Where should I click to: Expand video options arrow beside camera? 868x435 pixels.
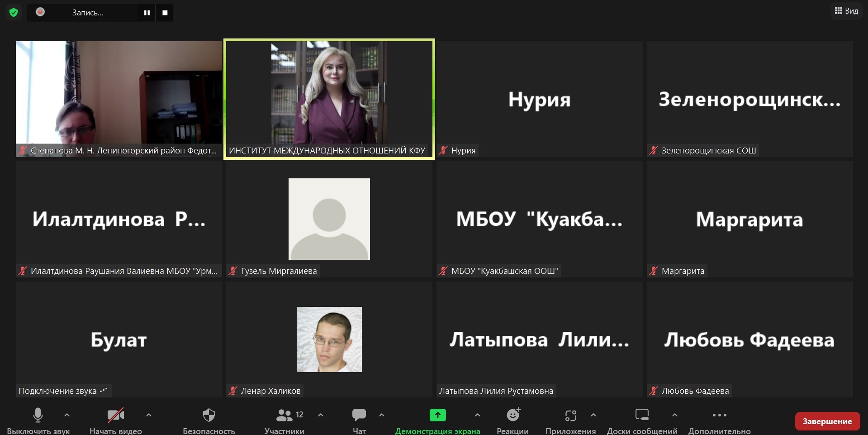pos(149,415)
